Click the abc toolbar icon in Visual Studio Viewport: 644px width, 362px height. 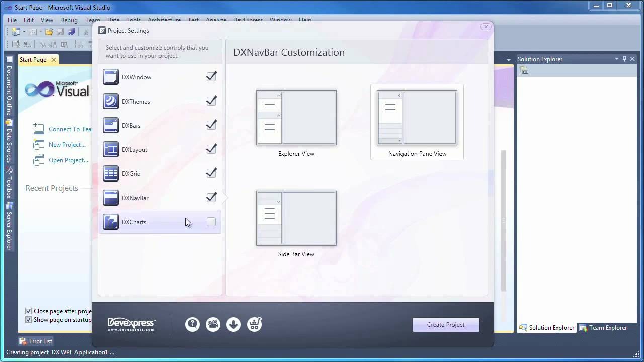tap(27, 44)
